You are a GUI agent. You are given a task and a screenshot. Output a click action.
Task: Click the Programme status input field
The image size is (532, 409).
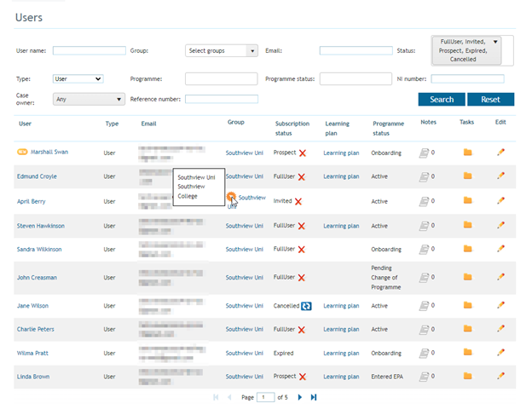356,79
